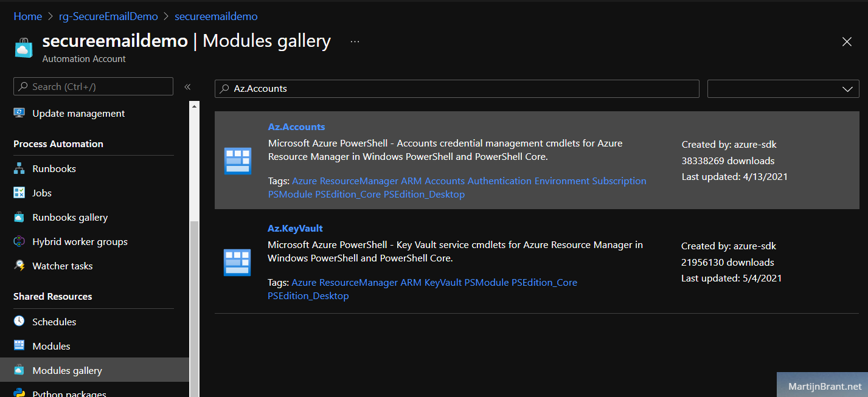Viewport: 868px width, 397px height.
Task: Click the Environment tag on Az.Accounts
Action: (x=562, y=181)
